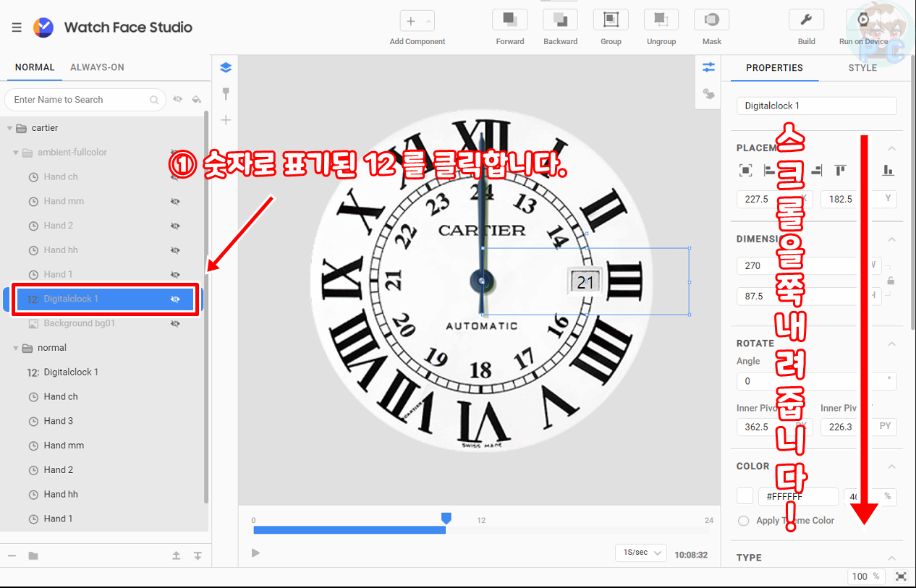Select the style palette icon below the sliders icon
The width and height of the screenshot is (916, 588).
tap(708, 94)
